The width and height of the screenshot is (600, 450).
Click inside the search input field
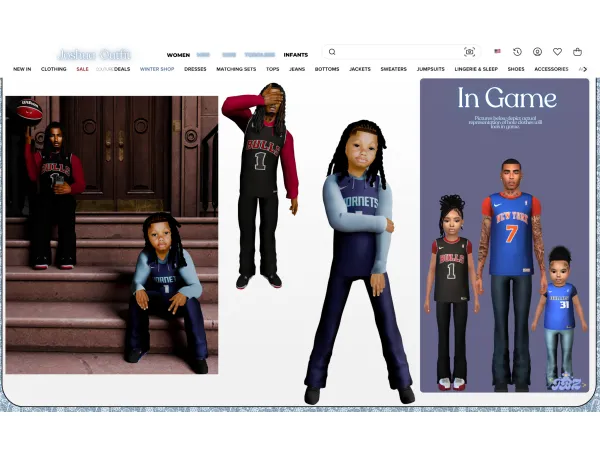coord(399,52)
